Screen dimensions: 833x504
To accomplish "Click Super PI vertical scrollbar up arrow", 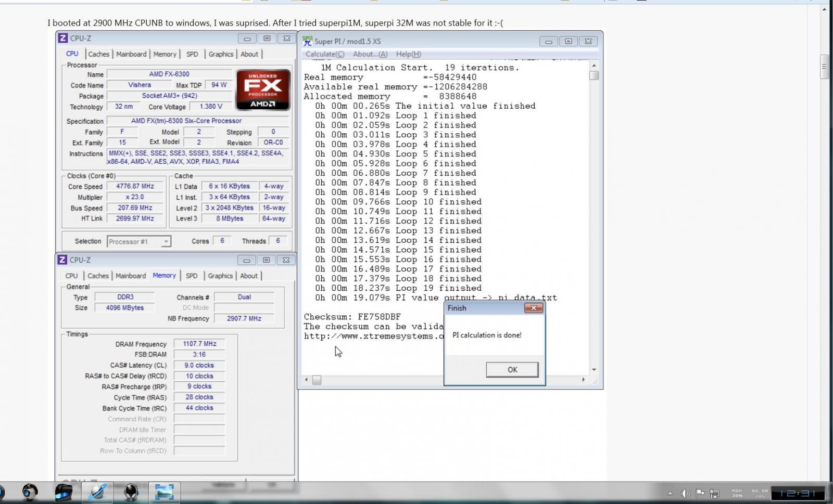I will click(x=594, y=66).
